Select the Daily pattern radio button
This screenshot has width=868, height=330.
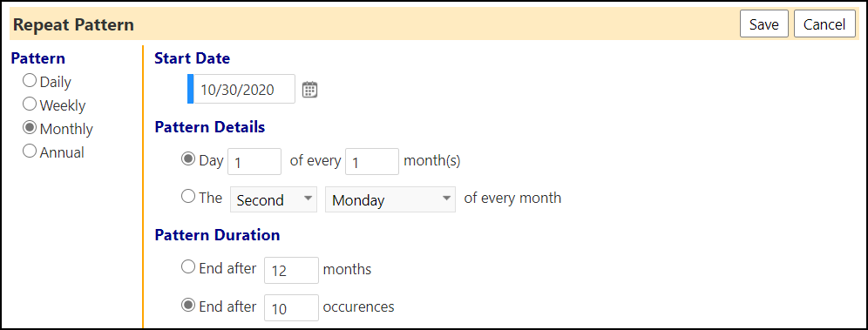[30, 81]
